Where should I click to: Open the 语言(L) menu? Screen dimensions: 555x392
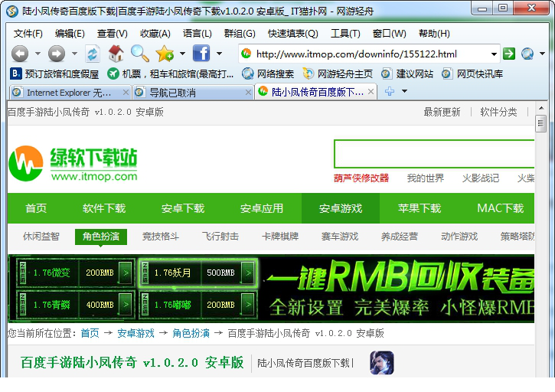(198, 34)
